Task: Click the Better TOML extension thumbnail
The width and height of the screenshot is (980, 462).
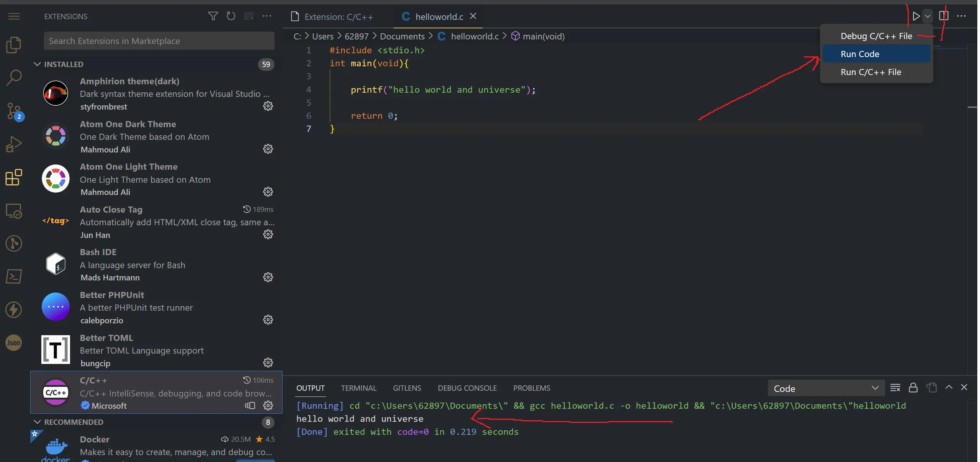Action: click(x=56, y=349)
